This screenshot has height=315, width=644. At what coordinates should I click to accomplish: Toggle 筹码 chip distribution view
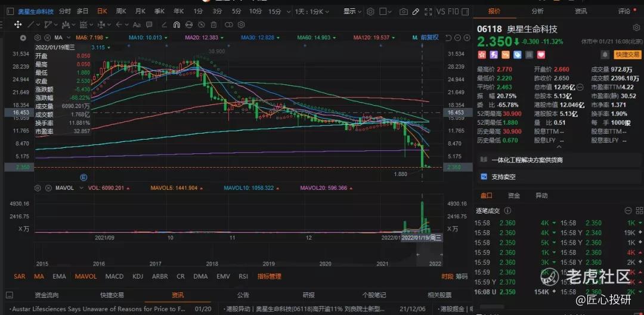coord(462,276)
